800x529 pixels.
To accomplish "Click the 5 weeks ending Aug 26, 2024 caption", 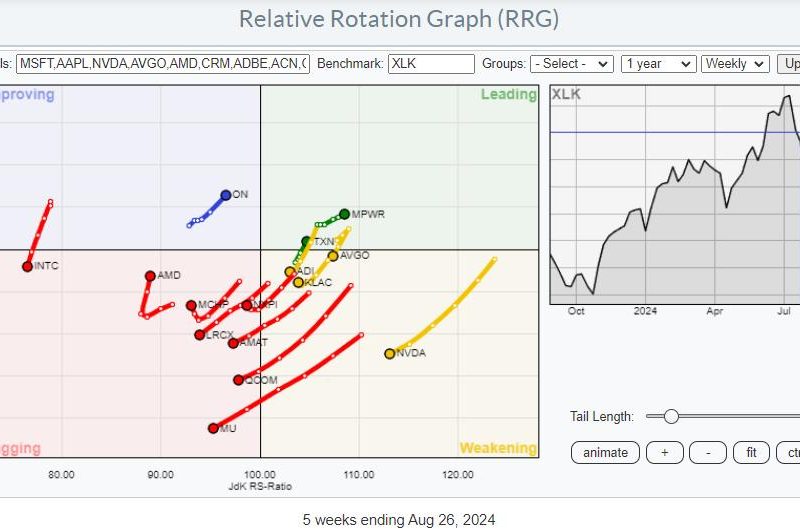I will click(399, 520).
